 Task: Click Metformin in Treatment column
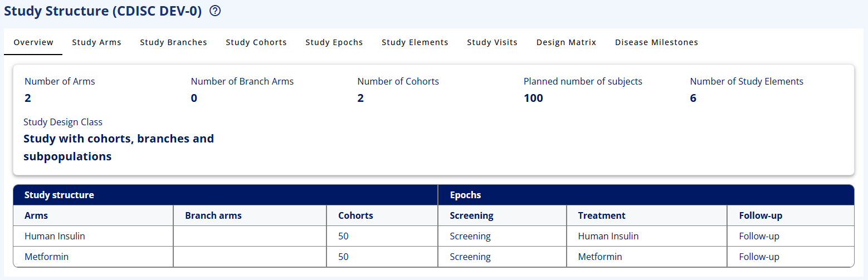coord(600,257)
